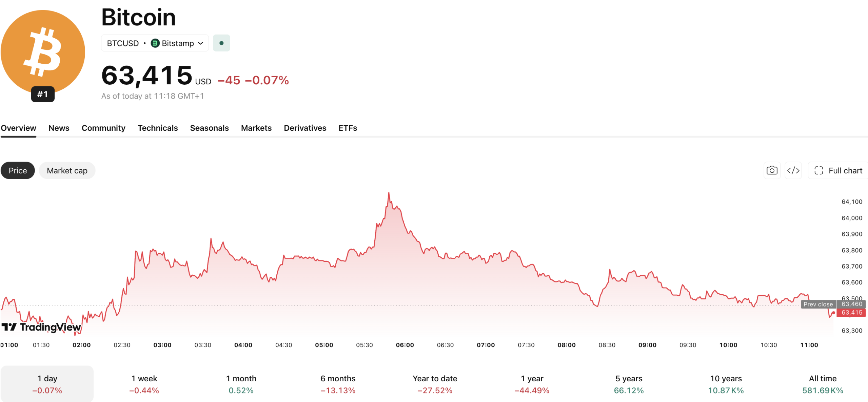This screenshot has width=868, height=402.
Task: Click the 63,800 price axis label
Action: pos(852,251)
